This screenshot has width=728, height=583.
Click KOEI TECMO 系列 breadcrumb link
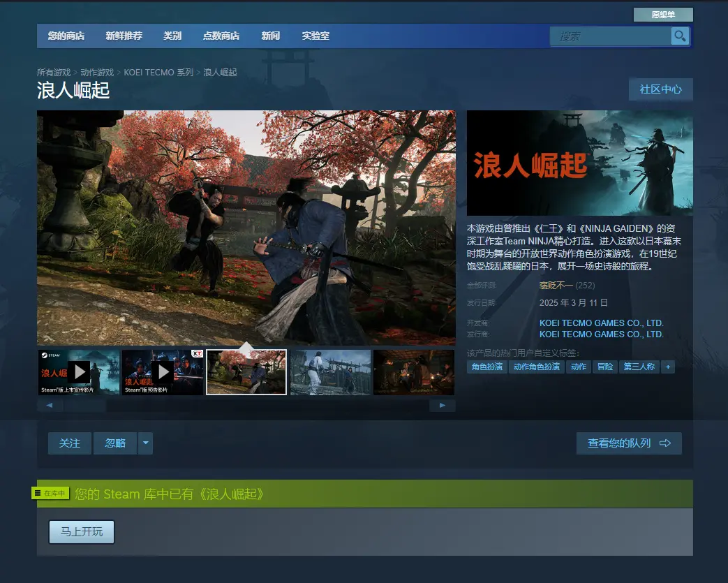click(158, 73)
